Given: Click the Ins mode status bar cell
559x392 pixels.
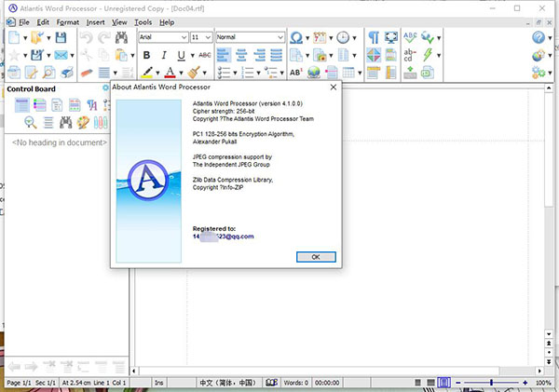Looking at the screenshot, I should coord(159,383).
